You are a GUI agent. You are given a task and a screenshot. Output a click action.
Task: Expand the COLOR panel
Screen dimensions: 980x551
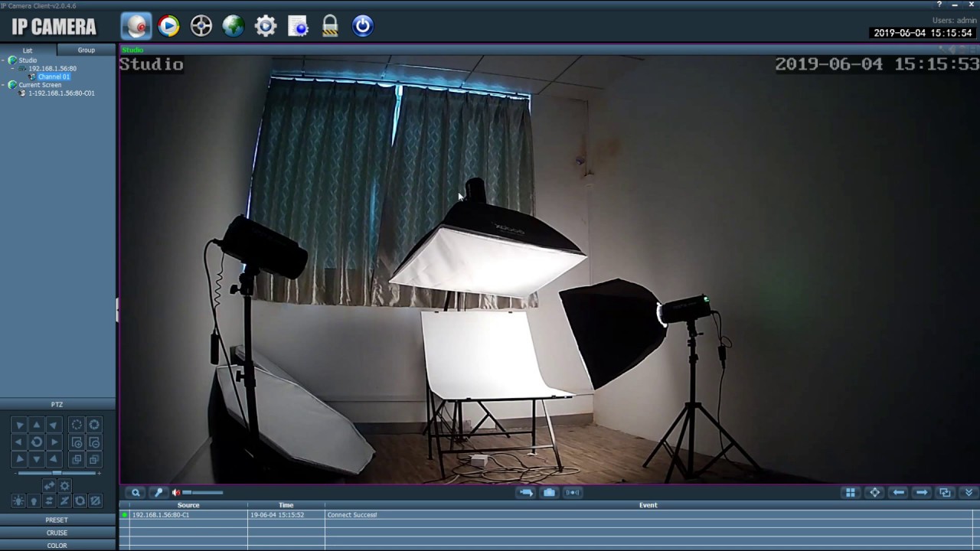coord(57,546)
